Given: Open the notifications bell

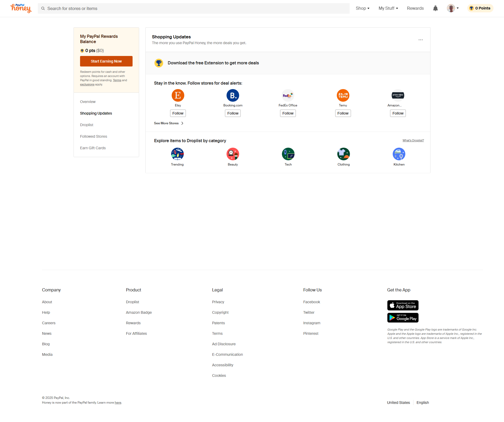Looking at the screenshot, I should click(435, 8).
